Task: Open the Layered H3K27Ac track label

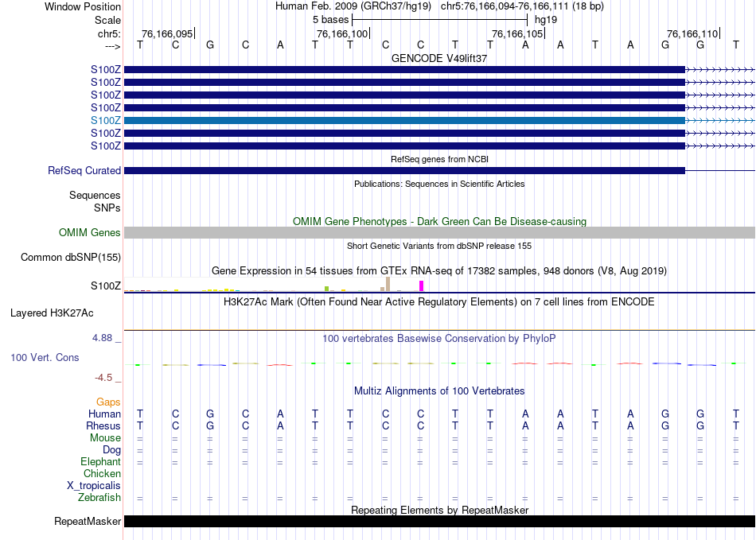Action: 52,313
